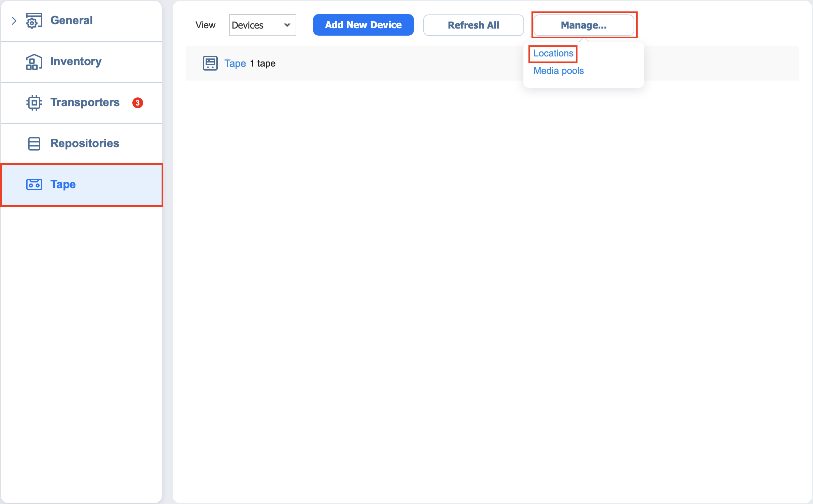Click the Refresh All button
This screenshot has width=813, height=504.
click(473, 25)
